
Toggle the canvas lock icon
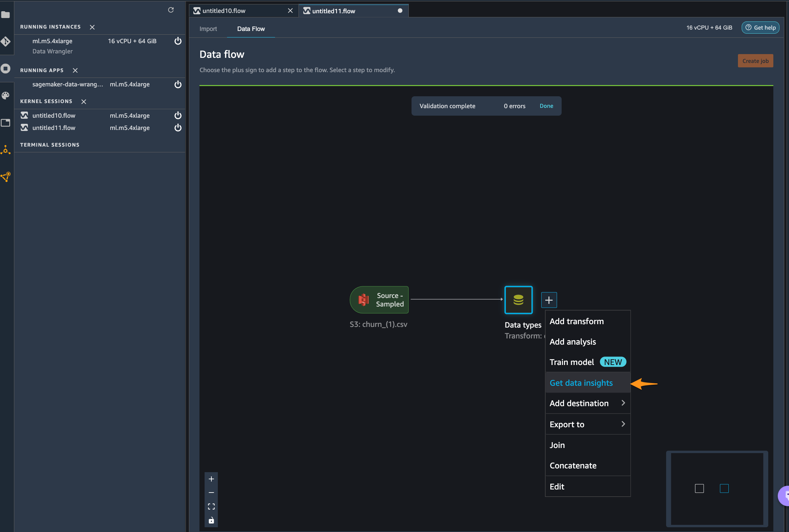coord(211,520)
